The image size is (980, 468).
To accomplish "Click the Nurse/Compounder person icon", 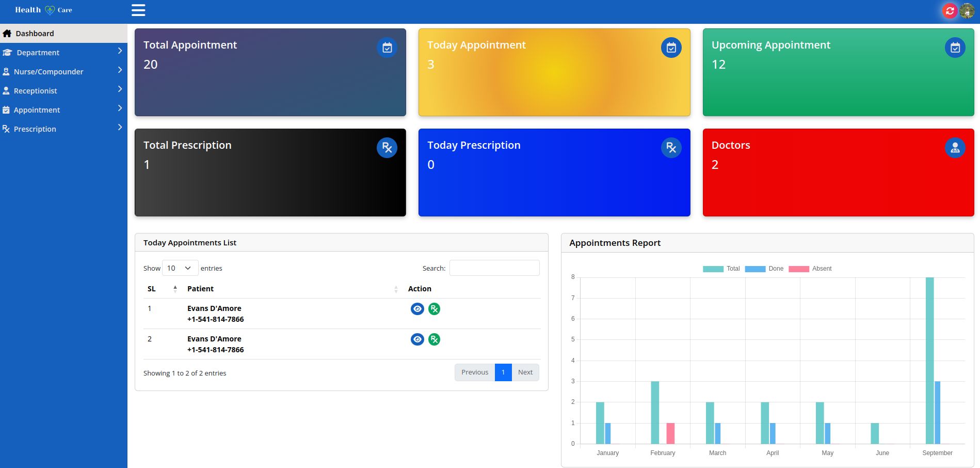I will tap(6, 72).
